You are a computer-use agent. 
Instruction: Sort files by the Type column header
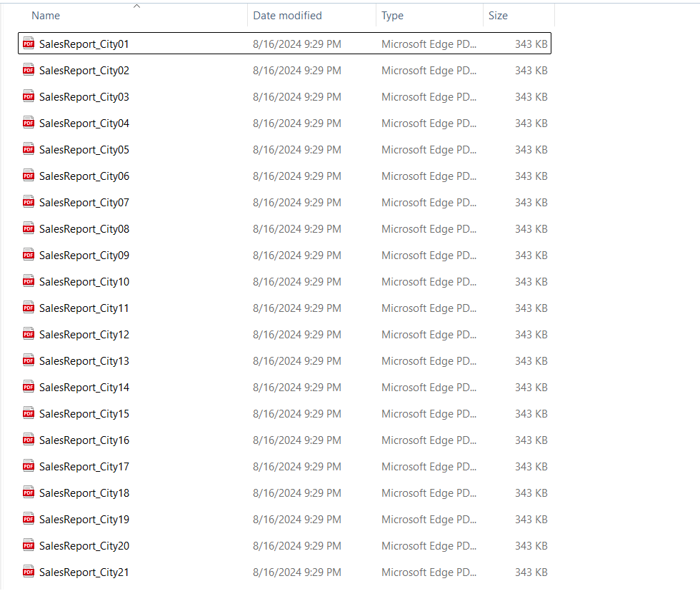pos(392,16)
